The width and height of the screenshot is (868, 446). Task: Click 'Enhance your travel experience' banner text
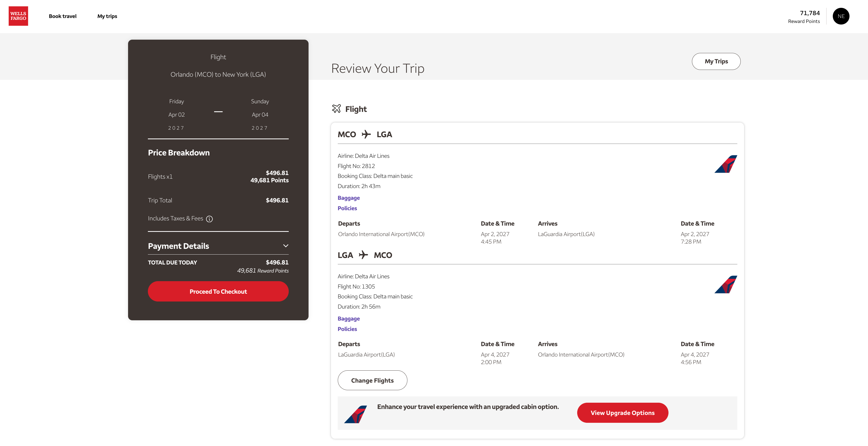[468, 407]
